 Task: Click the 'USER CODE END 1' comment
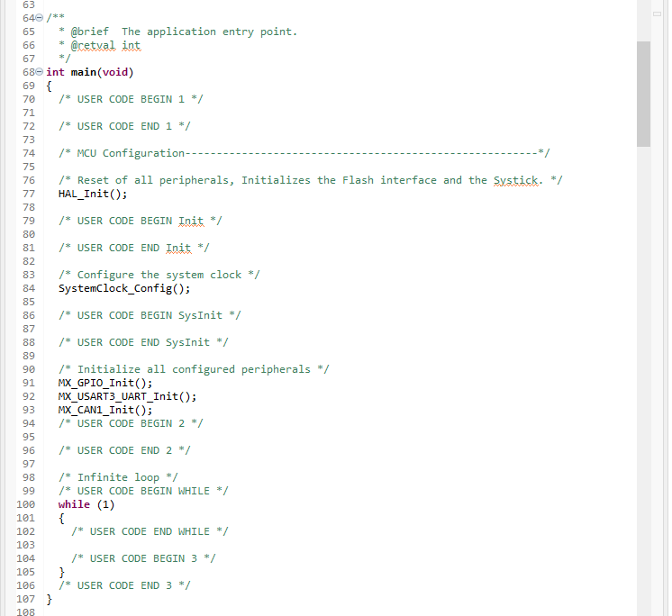124,126
